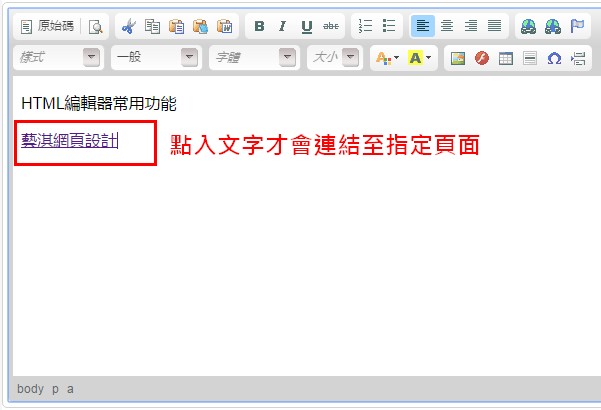Screen dimensions: 601x410
Task: Paste as plain text icon
Action: [200, 26]
